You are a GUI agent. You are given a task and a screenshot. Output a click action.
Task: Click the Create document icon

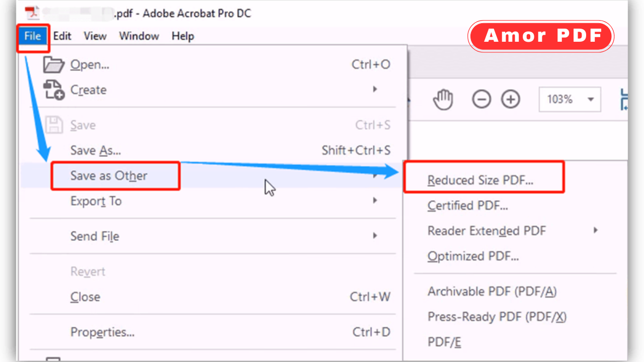coord(53,89)
